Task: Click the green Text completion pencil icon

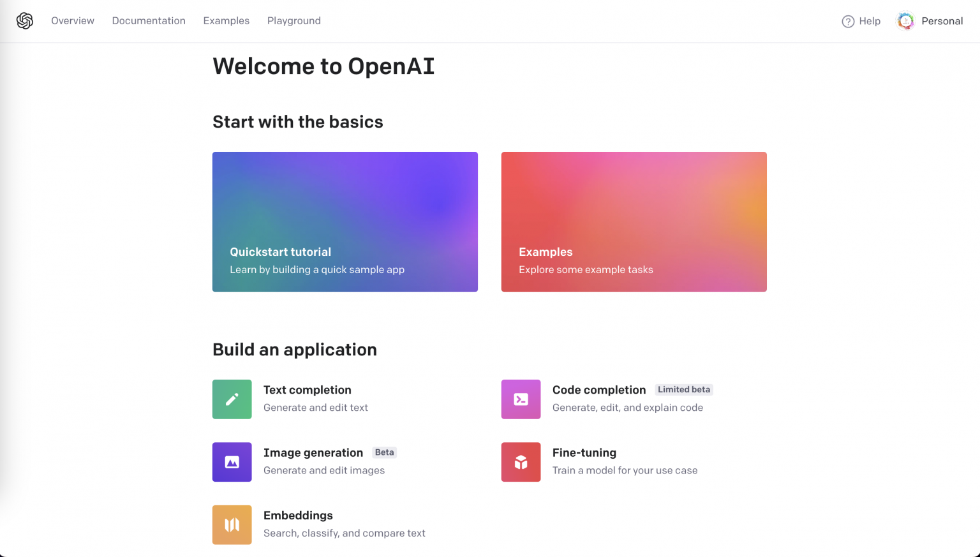Action: click(232, 399)
